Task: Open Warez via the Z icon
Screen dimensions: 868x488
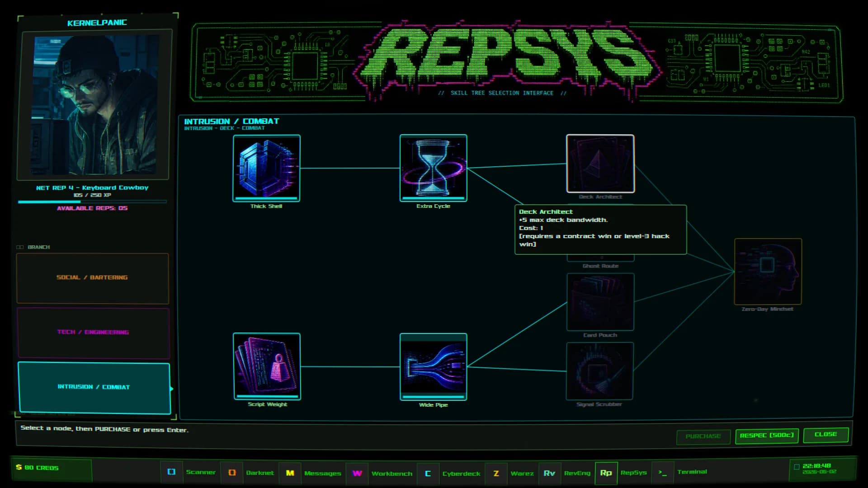Action: coord(496,474)
